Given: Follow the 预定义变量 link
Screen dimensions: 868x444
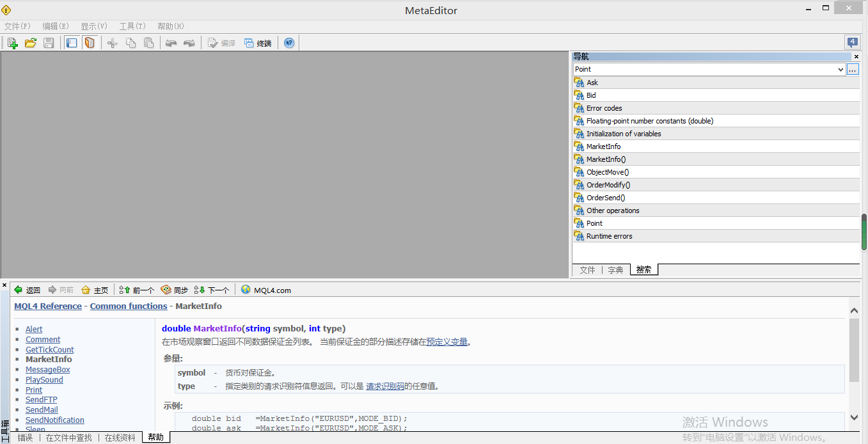Looking at the screenshot, I should click(x=447, y=342).
